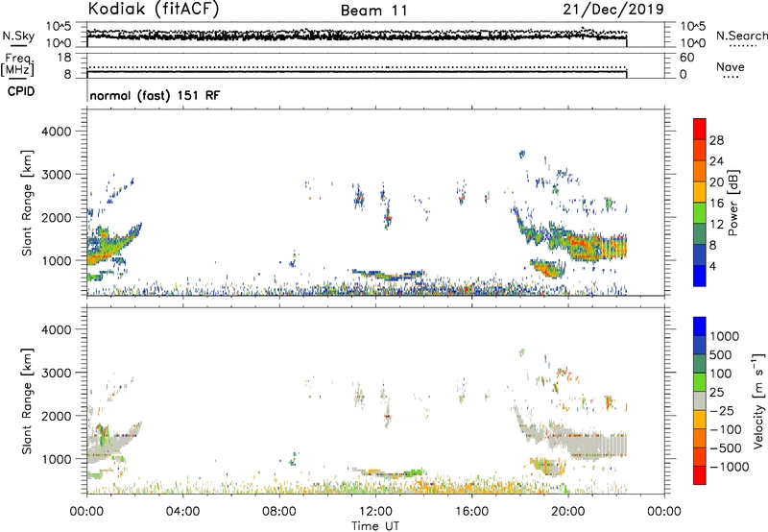Click the red bottom Velocity colorbar segment
This screenshot has width=768, height=532.
coord(700,475)
